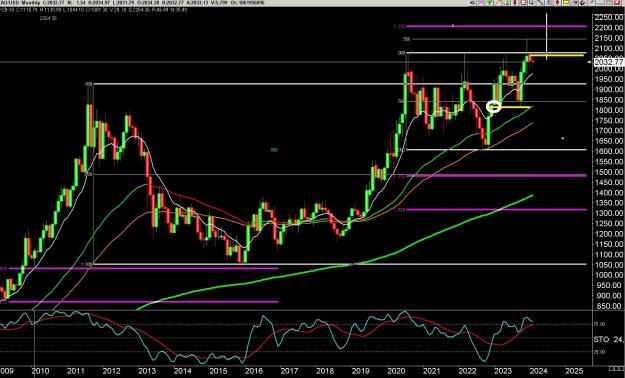
Task: Click the 2250.00 price axis label
Action: [609, 17]
